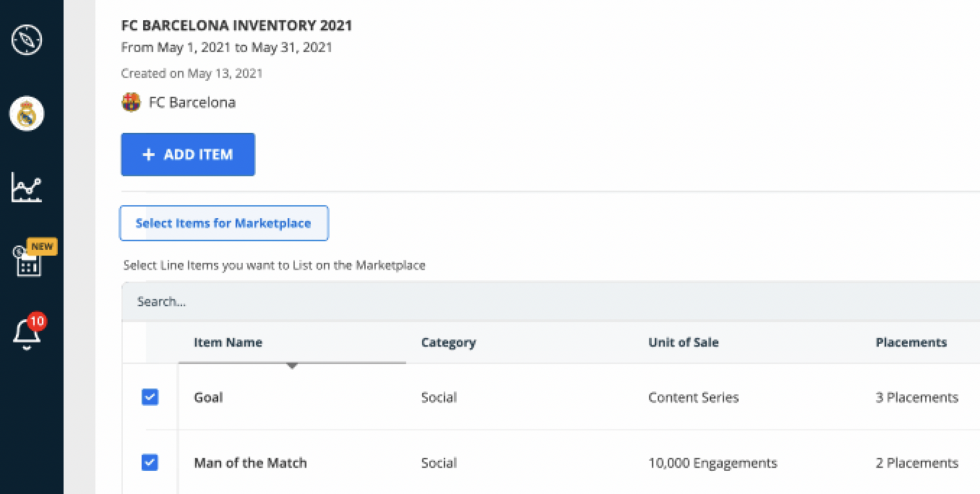Click Select Items for Marketplace button
Screen dimensions: 980x494
[x=223, y=223]
